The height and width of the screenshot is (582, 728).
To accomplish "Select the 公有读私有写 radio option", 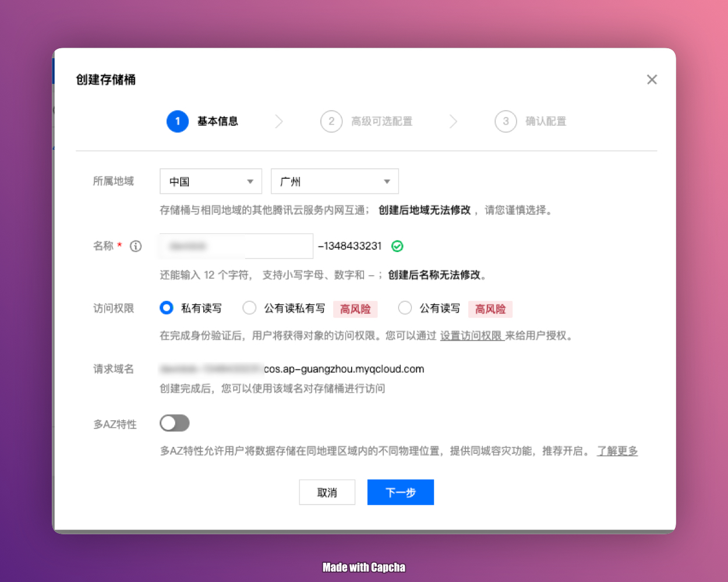I will point(249,308).
